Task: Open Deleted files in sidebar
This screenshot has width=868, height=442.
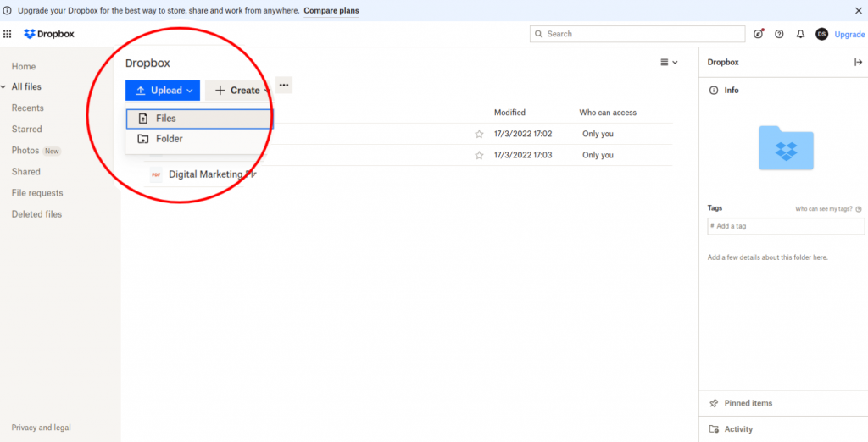Action: (36, 214)
